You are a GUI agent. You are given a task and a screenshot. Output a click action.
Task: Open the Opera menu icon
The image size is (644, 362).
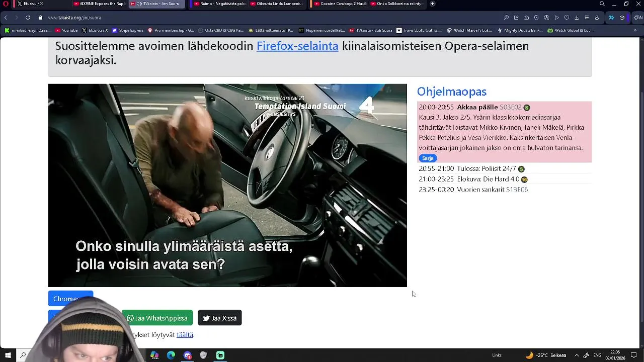(6, 4)
